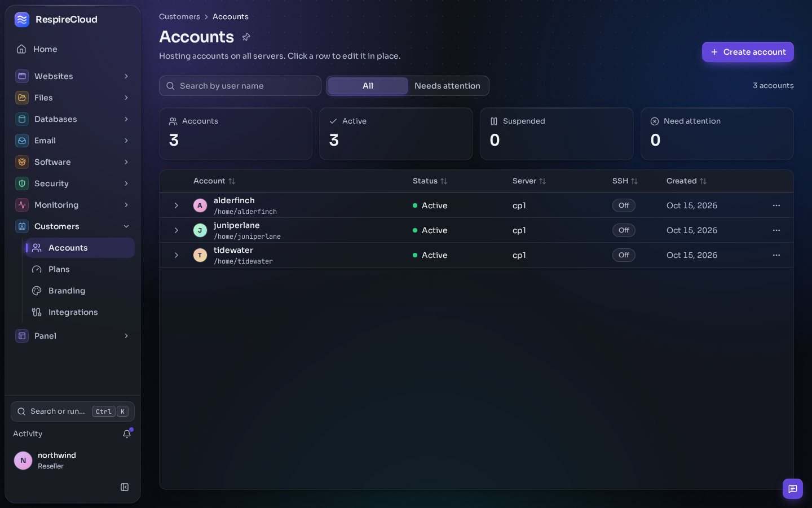The height and width of the screenshot is (508, 812).
Task: Open Plans in the Customers submenu
Action: [80, 269]
